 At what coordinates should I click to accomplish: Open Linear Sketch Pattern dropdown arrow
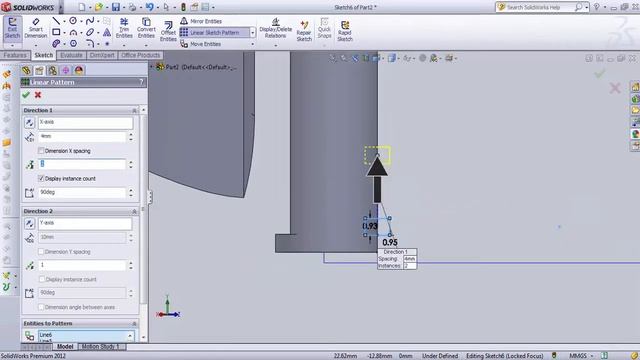pyautogui.click(x=253, y=33)
